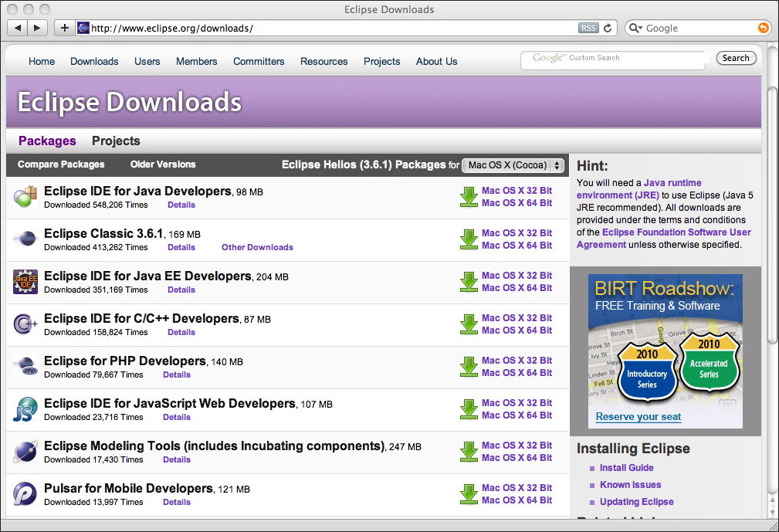This screenshot has width=779, height=532.
Task: Click green download arrow for C/C++ Developers
Action: (x=469, y=324)
